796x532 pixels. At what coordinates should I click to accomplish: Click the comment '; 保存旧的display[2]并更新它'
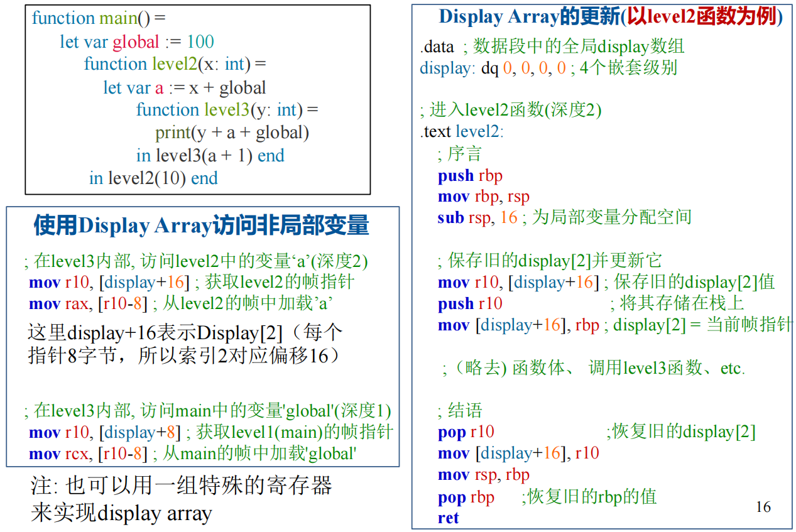[x=550, y=261]
